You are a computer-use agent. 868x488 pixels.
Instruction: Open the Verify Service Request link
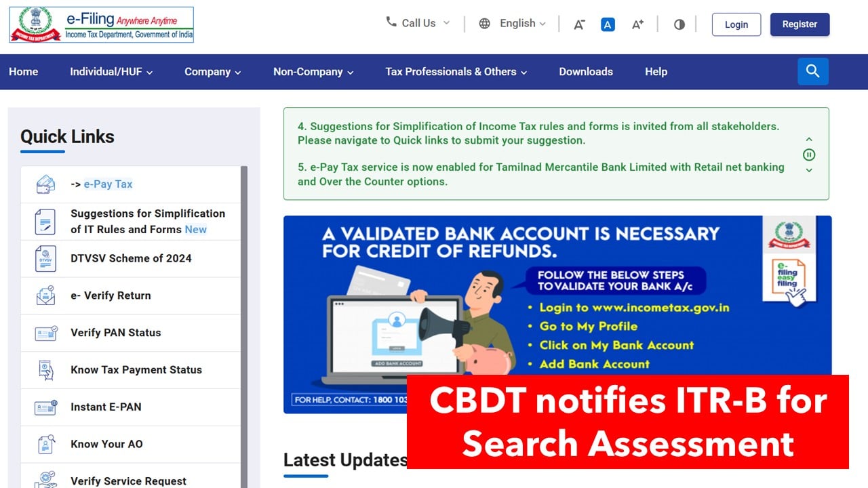point(128,481)
